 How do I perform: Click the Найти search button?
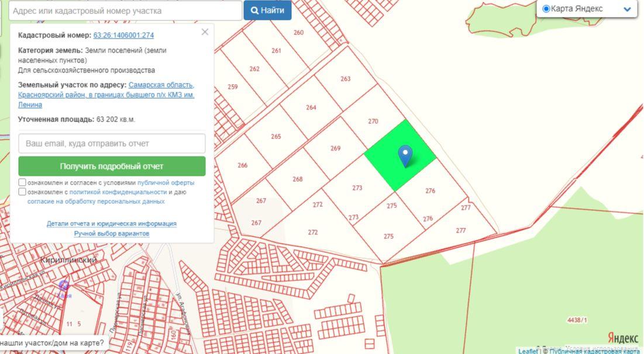(267, 11)
